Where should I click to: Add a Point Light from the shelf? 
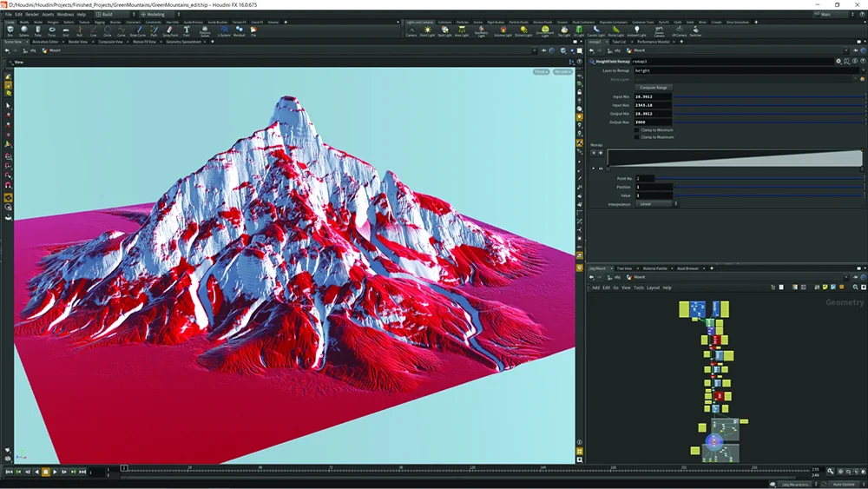pos(429,30)
